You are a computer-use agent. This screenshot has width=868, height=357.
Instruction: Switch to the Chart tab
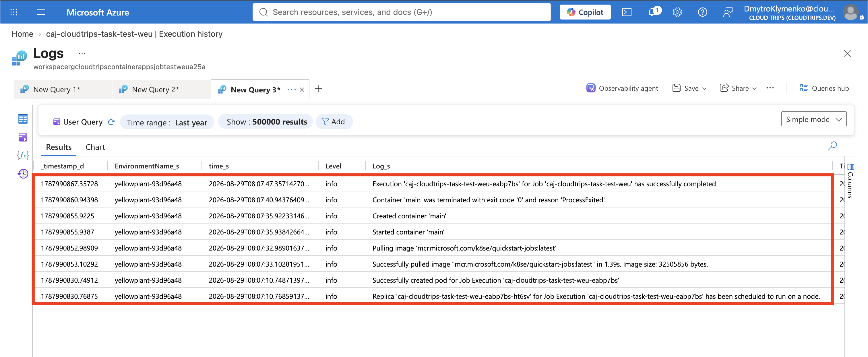pos(95,147)
